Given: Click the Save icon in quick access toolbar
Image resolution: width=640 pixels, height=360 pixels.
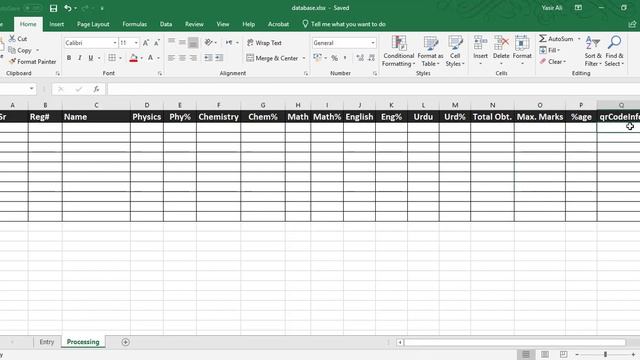Looking at the screenshot, I should tap(53, 8).
